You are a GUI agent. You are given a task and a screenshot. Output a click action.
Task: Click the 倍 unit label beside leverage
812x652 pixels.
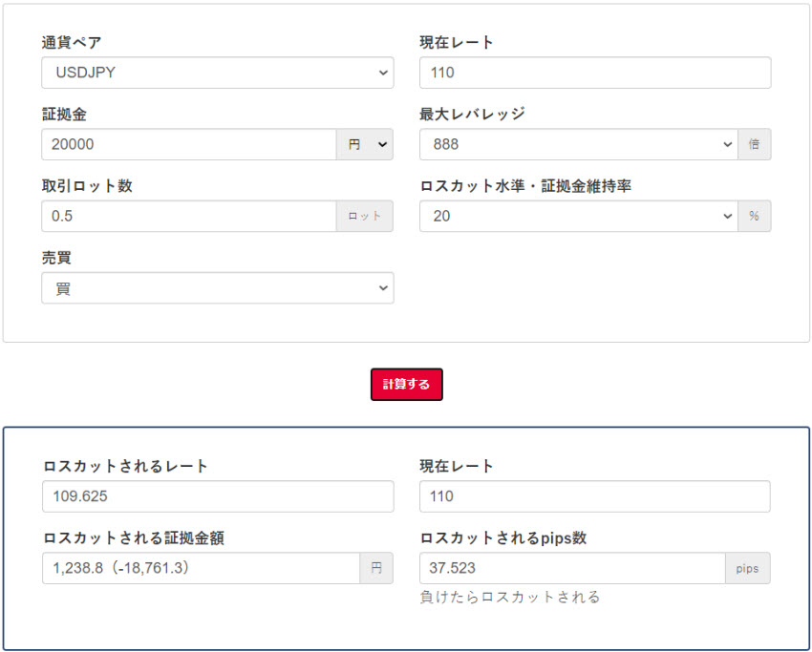point(754,144)
